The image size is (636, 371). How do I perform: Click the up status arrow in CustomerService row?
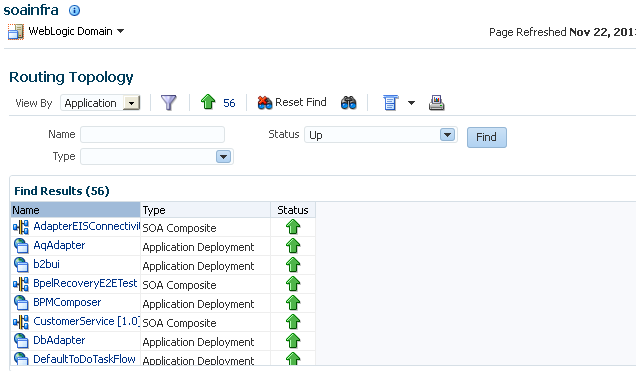point(293,322)
